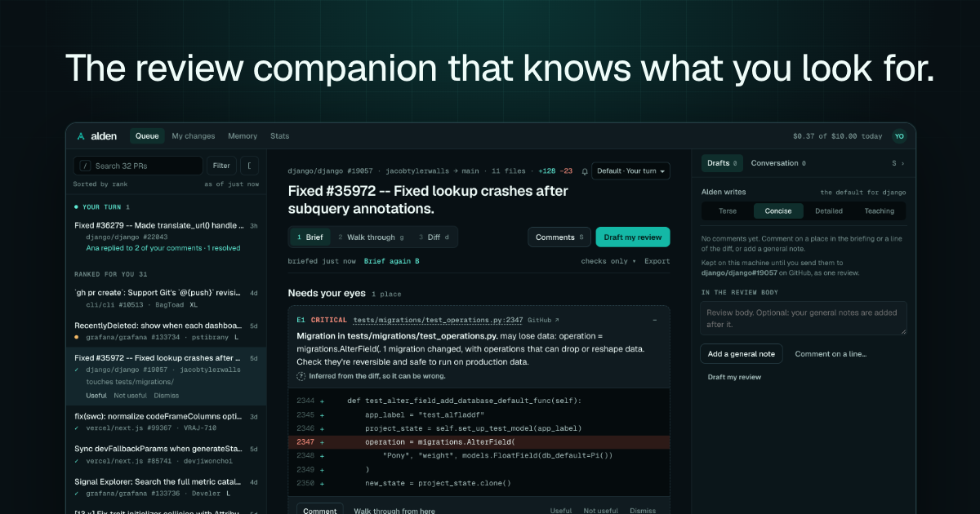Open PR Fixed #36279 translate_url() row
980x514 pixels.
coord(166,237)
